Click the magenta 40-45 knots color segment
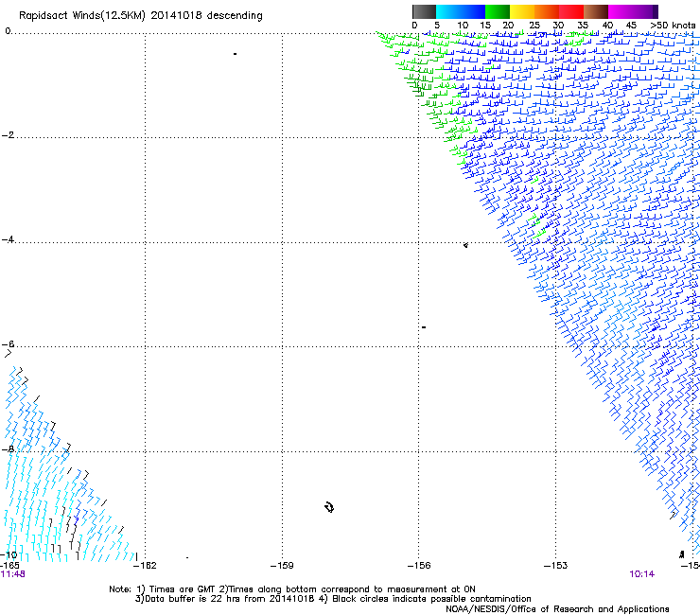700x615 pixels. tap(621, 11)
